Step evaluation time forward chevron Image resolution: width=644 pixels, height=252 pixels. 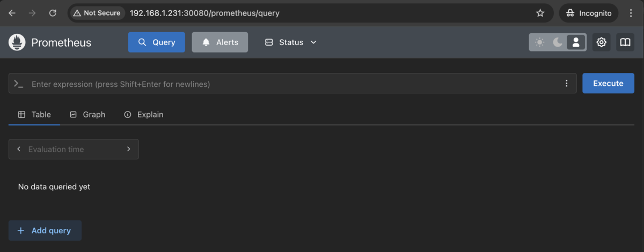click(x=128, y=149)
